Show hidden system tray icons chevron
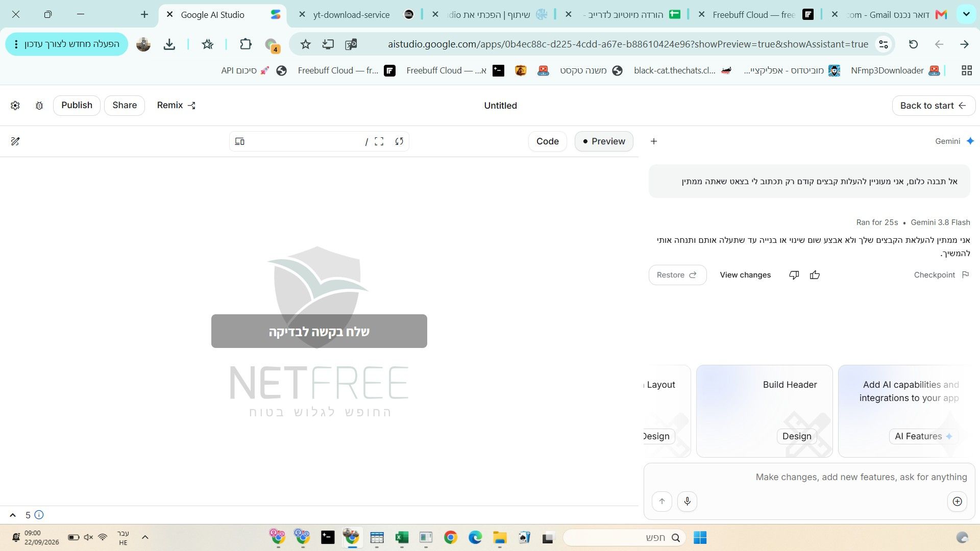The width and height of the screenshot is (980, 551). tap(145, 537)
